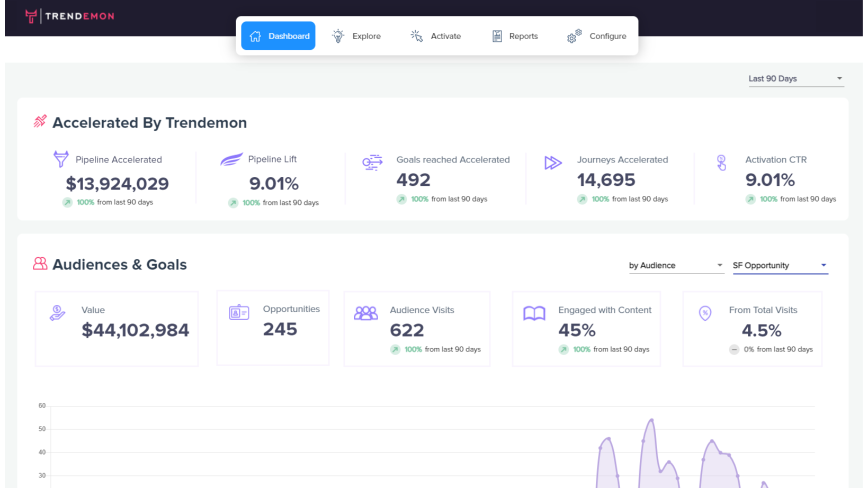Open the SF Opportunity dropdown

780,265
